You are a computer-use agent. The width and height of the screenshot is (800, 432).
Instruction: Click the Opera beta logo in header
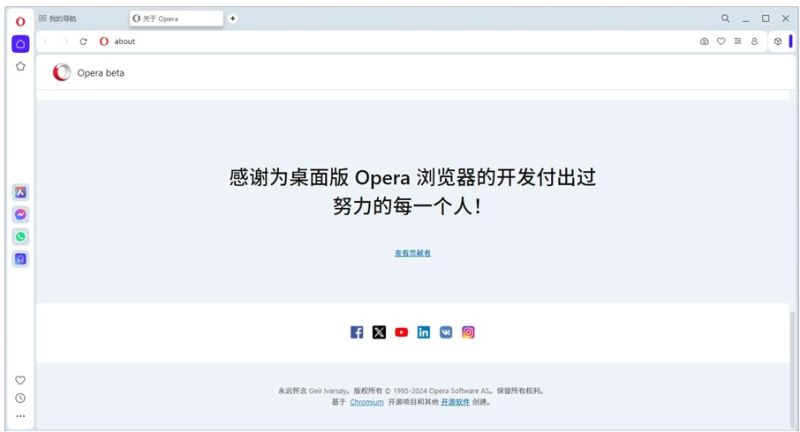(62, 72)
